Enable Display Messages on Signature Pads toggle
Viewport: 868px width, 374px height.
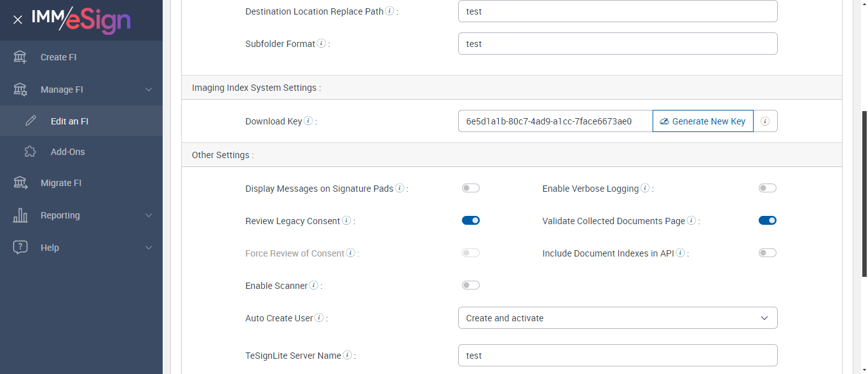pos(471,189)
